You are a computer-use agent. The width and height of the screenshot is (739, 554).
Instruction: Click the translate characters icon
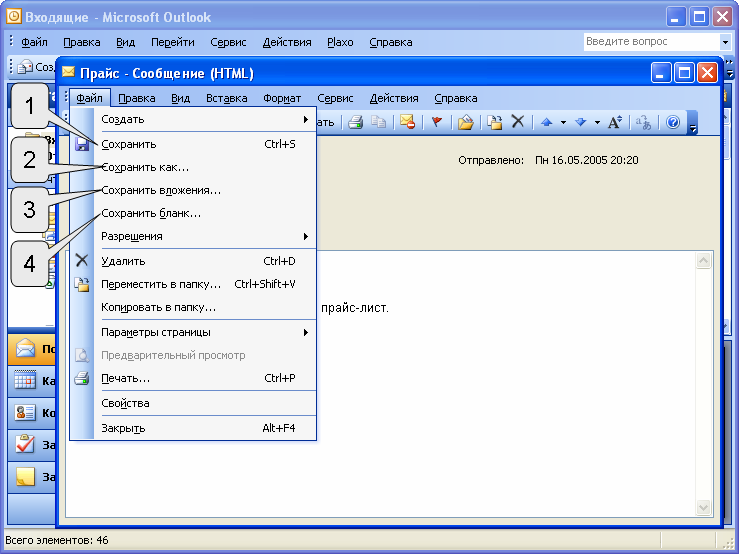click(643, 123)
